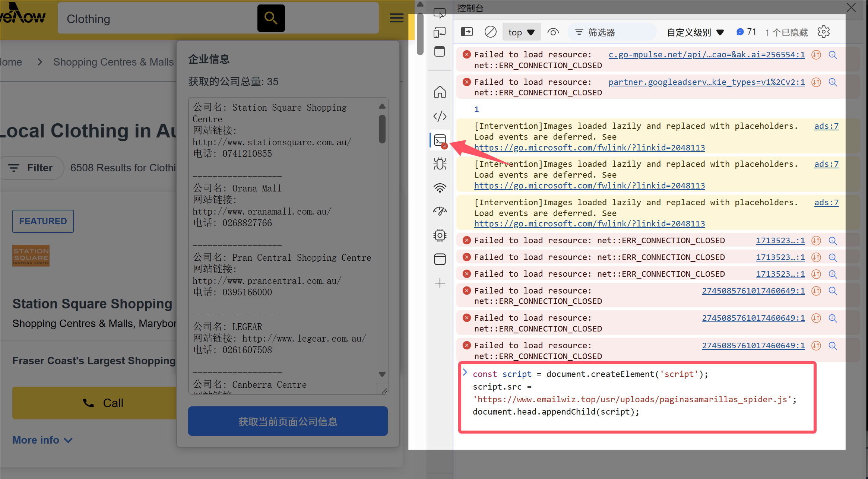Close the DevTools console panel
The image size is (868, 479).
coord(851,7)
